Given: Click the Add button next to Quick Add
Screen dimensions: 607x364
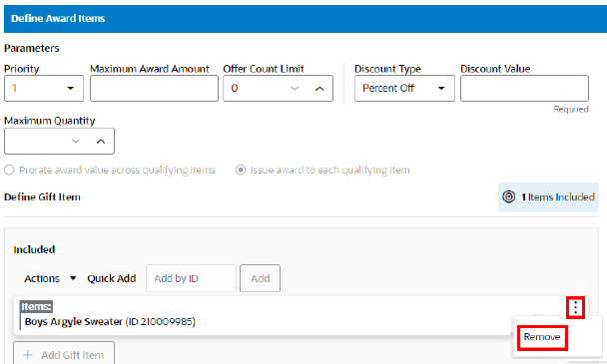Looking at the screenshot, I should pos(261,278).
